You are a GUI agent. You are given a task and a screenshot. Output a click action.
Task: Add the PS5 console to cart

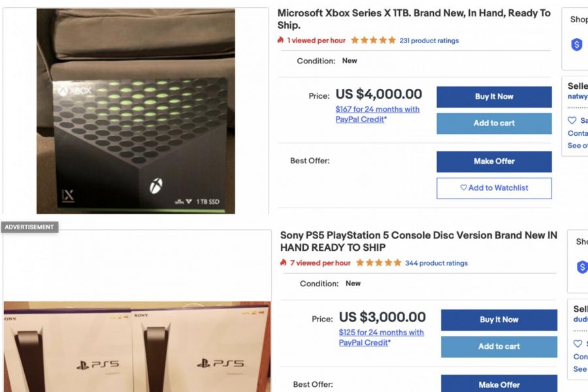pyautogui.click(x=498, y=346)
